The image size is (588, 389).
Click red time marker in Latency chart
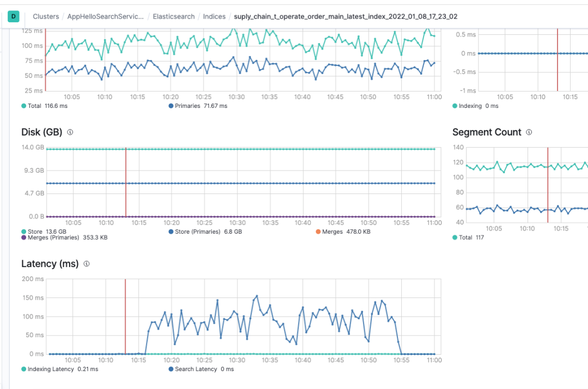pyautogui.click(x=125, y=316)
